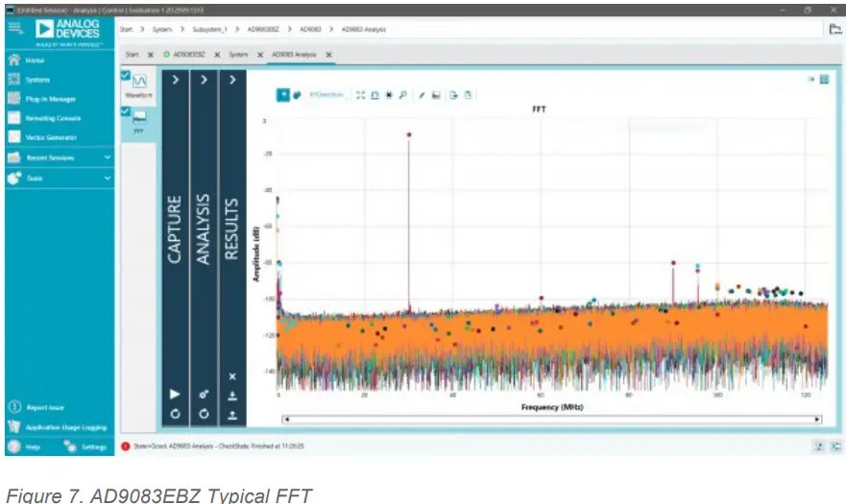The height and width of the screenshot is (504, 846).
Task: Switch to the System tab
Action: point(238,55)
